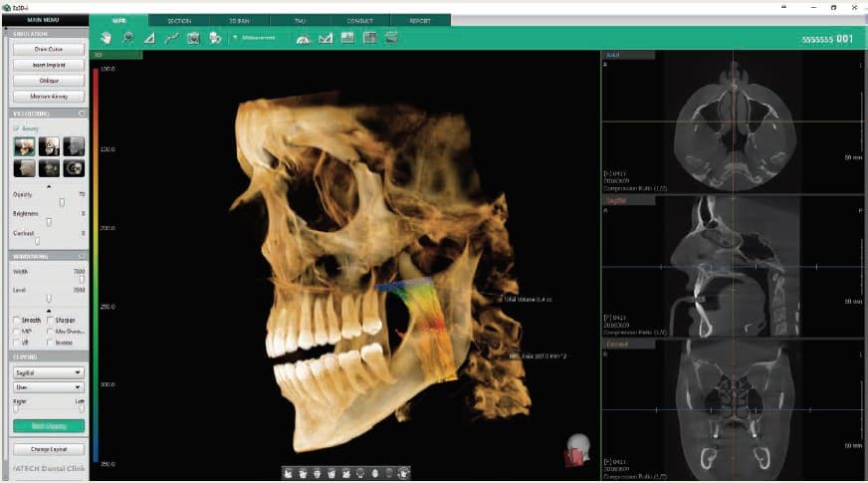Adjust the Opacity slider
Image resolution: width=868 pixels, height=483 pixels.
click(x=62, y=202)
